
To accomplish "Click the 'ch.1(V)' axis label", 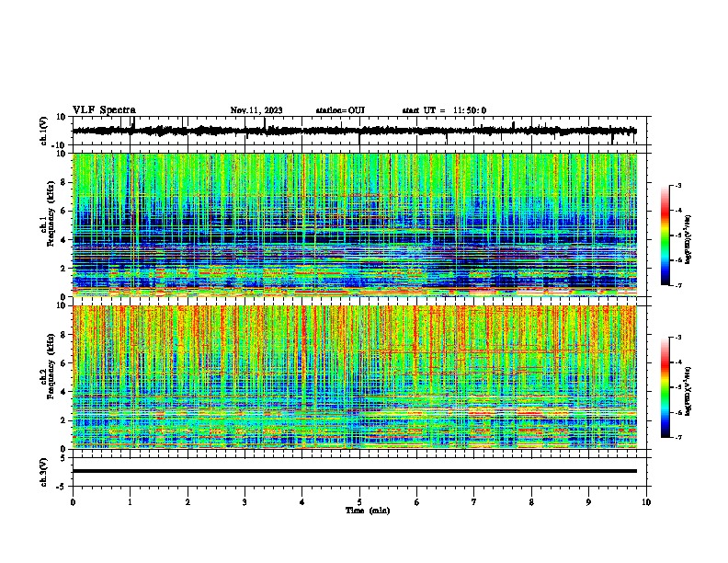I will click(x=44, y=131).
